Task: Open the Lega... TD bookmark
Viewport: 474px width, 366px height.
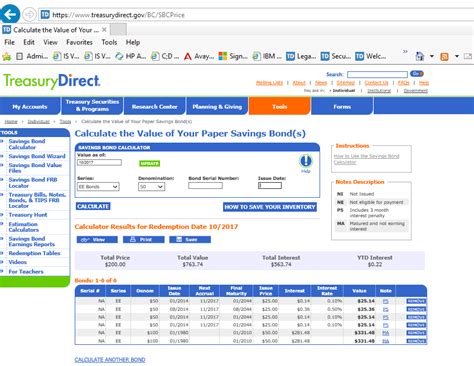Action: pos(301,56)
